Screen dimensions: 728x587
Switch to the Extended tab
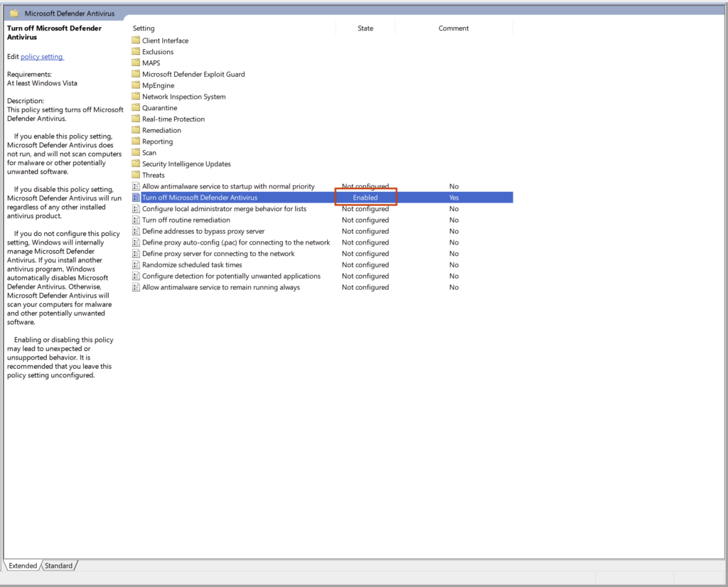point(23,566)
